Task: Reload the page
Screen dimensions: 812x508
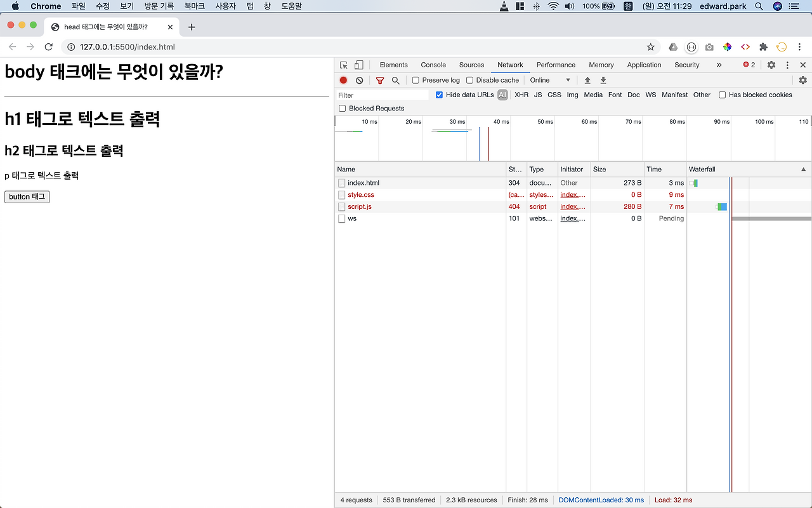Action: click(48, 47)
